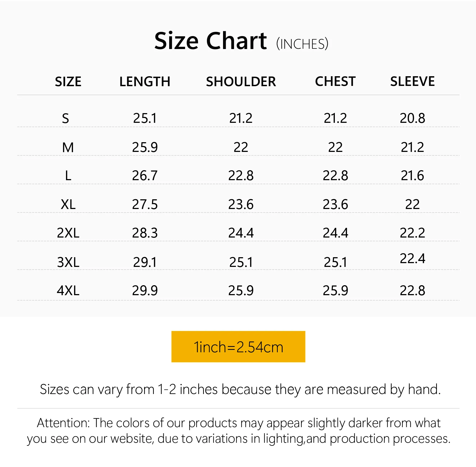Select the 2XL size row label
This screenshot has width=476, height=467.
[68, 233]
